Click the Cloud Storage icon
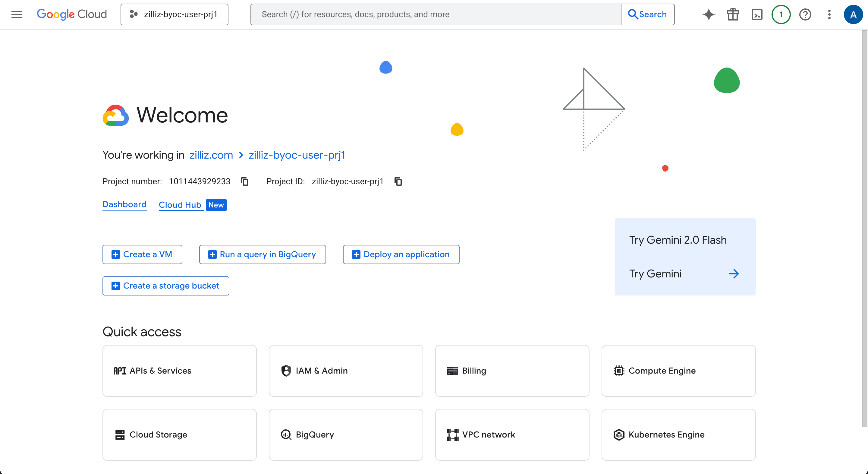 pyautogui.click(x=120, y=435)
